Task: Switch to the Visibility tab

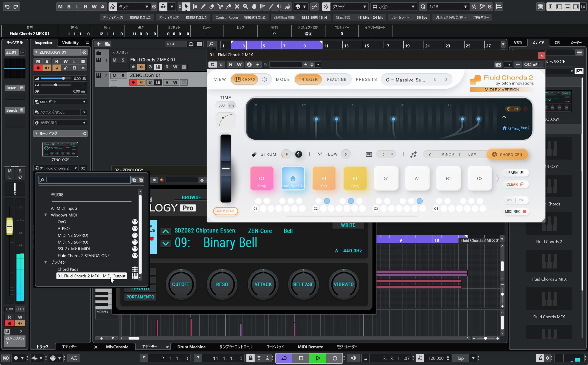Action: tap(70, 43)
